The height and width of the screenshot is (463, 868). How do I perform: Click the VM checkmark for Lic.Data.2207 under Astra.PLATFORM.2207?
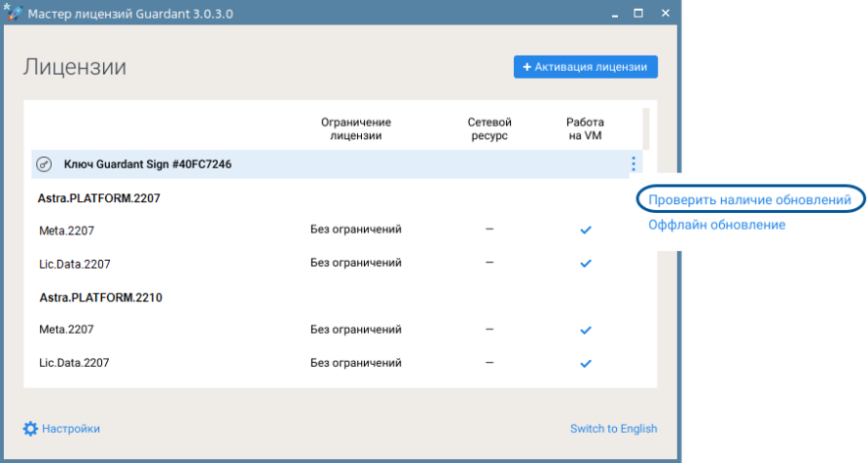click(x=586, y=264)
